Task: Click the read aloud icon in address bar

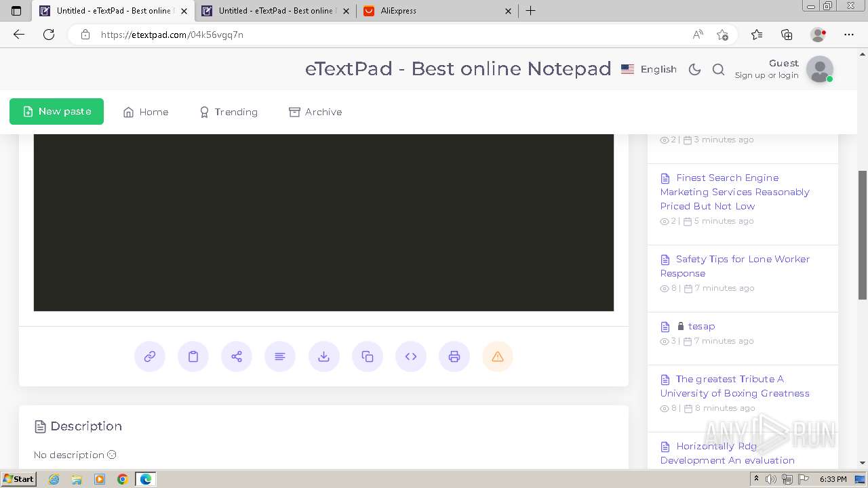Action: [698, 35]
